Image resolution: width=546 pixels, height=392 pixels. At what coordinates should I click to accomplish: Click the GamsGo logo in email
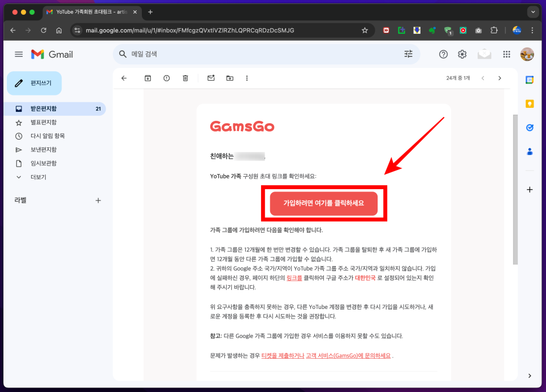pyautogui.click(x=242, y=126)
